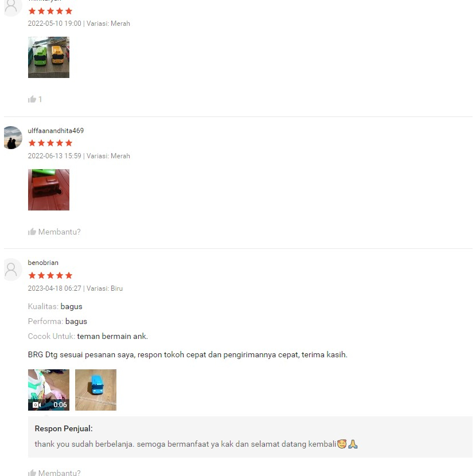This screenshot has width=476, height=476.
Task: Click Membantu? under ulffaanandhita469's review
Action: pos(59,232)
